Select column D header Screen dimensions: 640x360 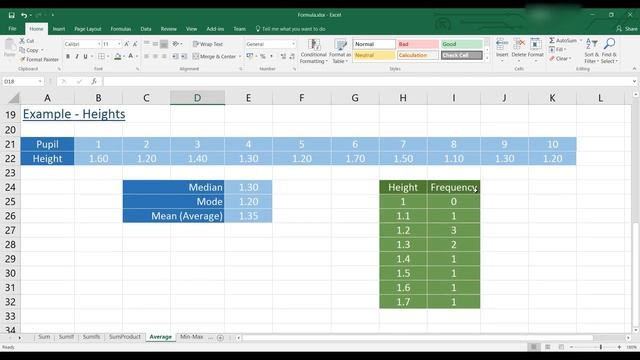(198, 98)
